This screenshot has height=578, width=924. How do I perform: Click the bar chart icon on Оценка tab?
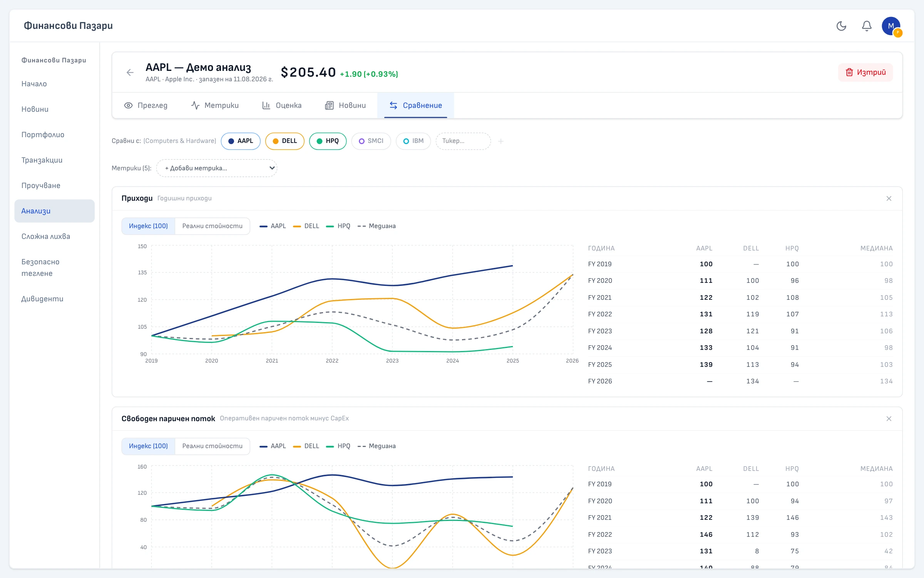point(266,106)
